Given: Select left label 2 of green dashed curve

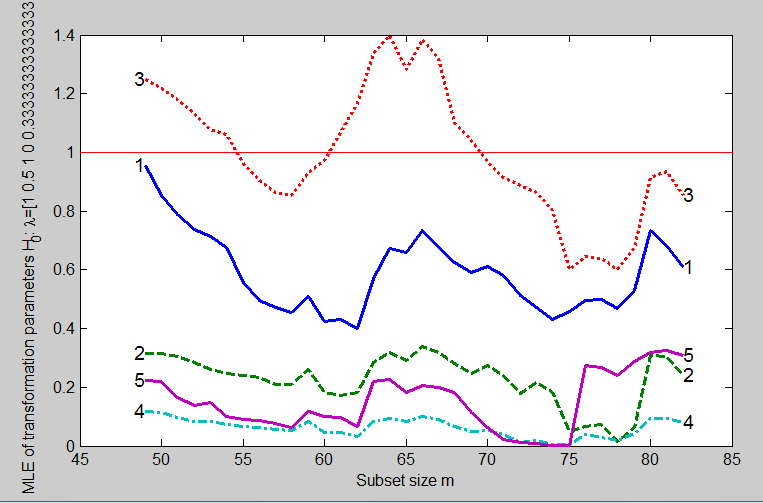Looking at the screenshot, I should tap(140, 354).
